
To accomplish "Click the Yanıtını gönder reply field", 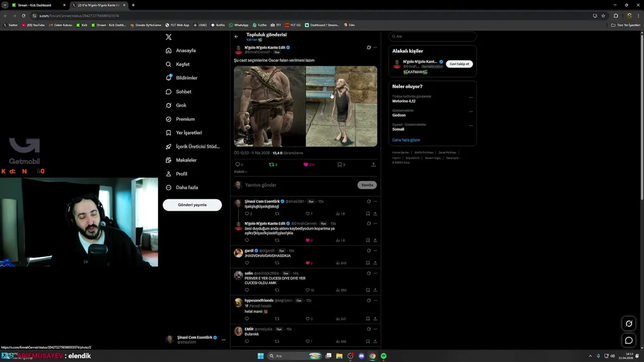I will pos(300,185).
